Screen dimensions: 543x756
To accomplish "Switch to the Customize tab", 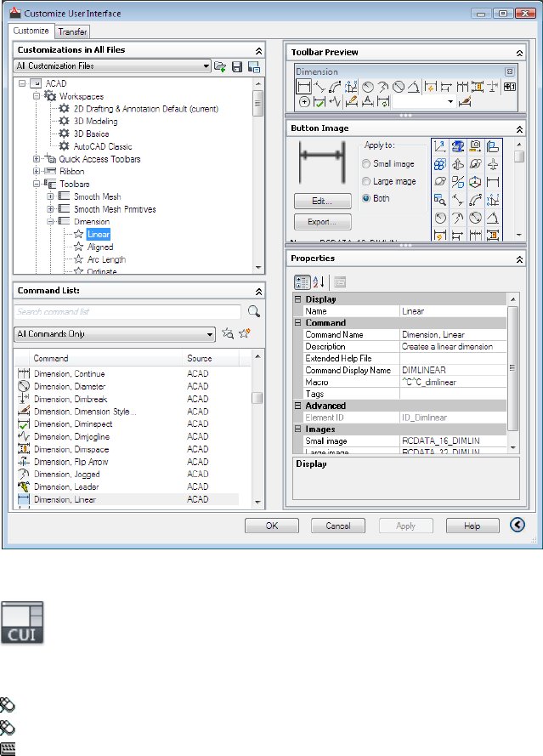I will tap(31, 31).
